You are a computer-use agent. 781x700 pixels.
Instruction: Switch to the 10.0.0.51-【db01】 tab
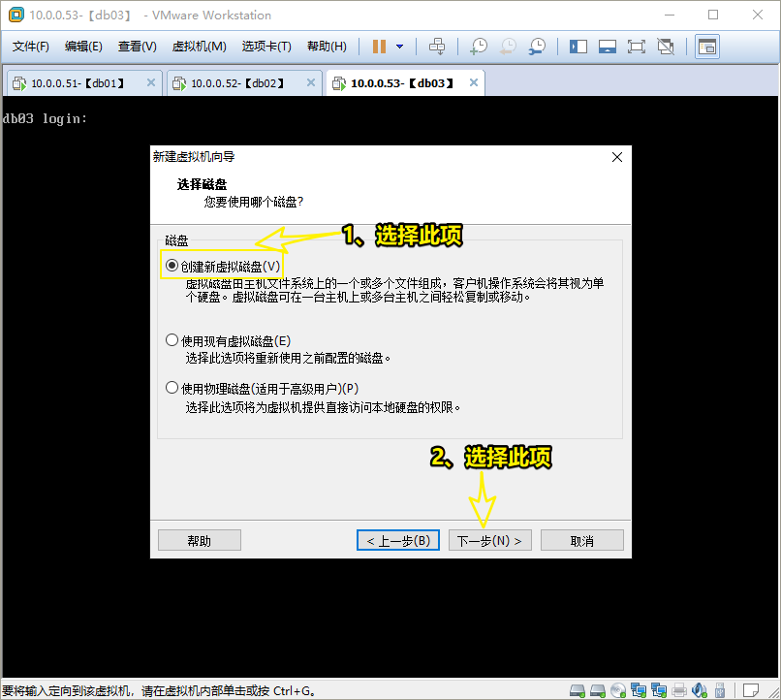[x=78, y=83]
